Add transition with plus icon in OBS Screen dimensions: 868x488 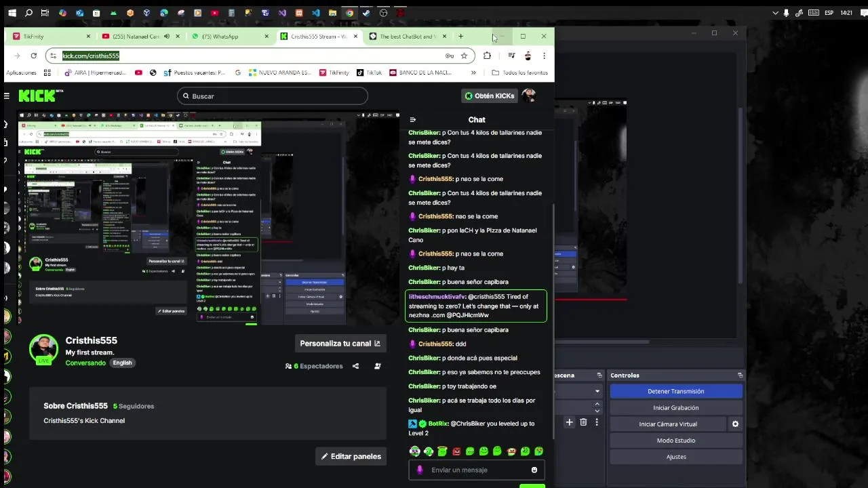click(x=569, y=422)
